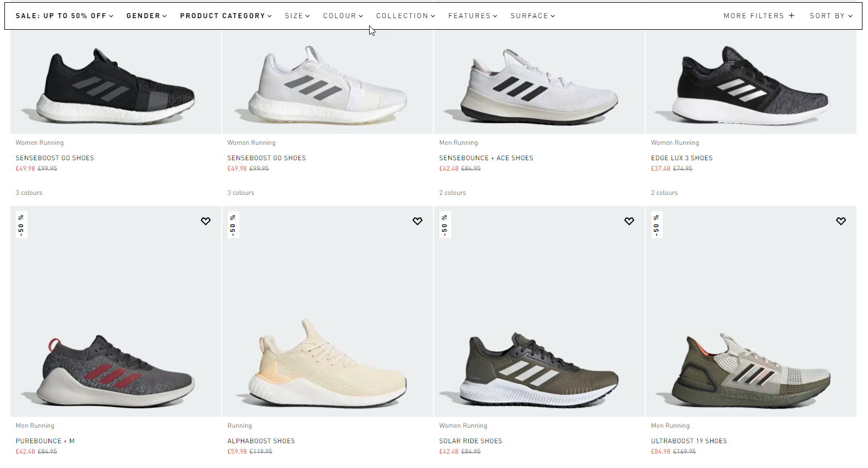Expand the Gender filter dropdown
Image resolution: width=868 pixels, height=468 pixels.
(x=146, y=16)
